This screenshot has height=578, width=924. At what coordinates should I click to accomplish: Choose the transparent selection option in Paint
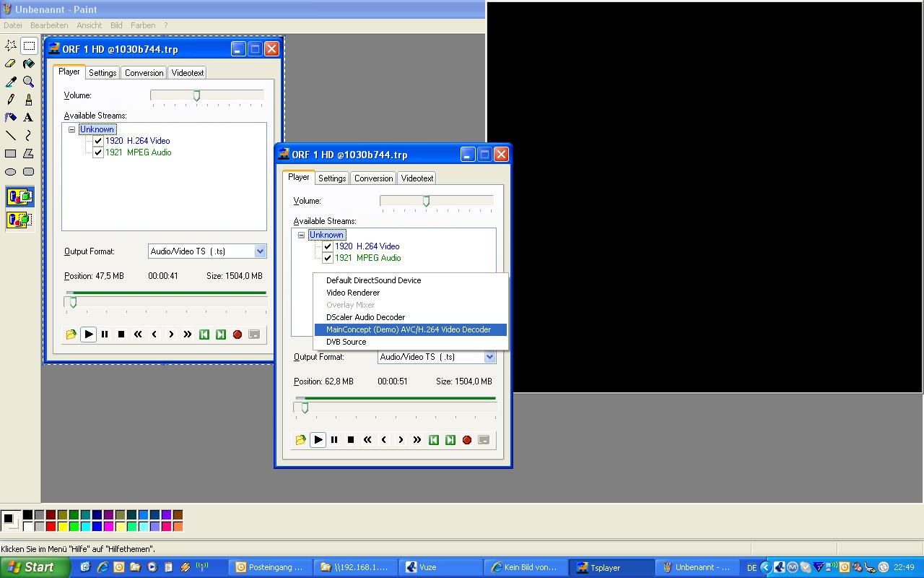[19, 219]
